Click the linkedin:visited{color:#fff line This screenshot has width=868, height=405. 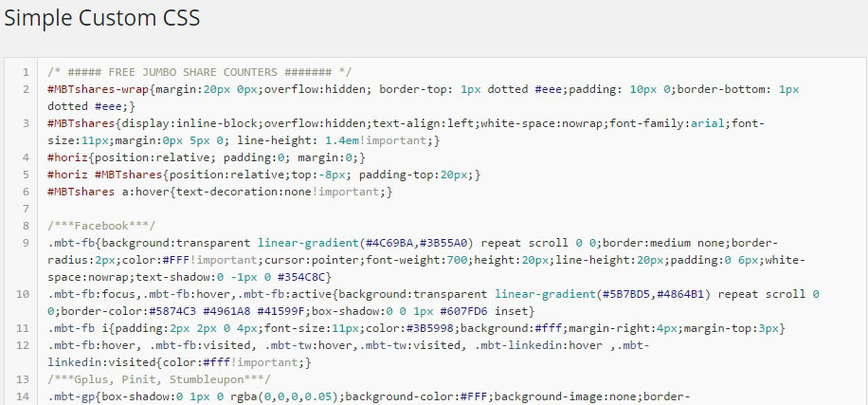pos(179,363)
